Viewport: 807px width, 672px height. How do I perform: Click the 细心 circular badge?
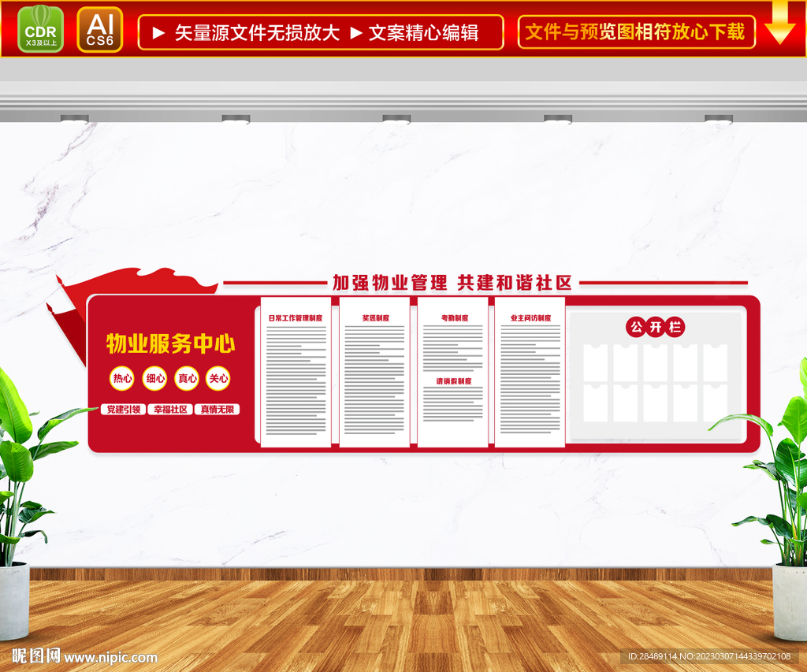[154, 378]
